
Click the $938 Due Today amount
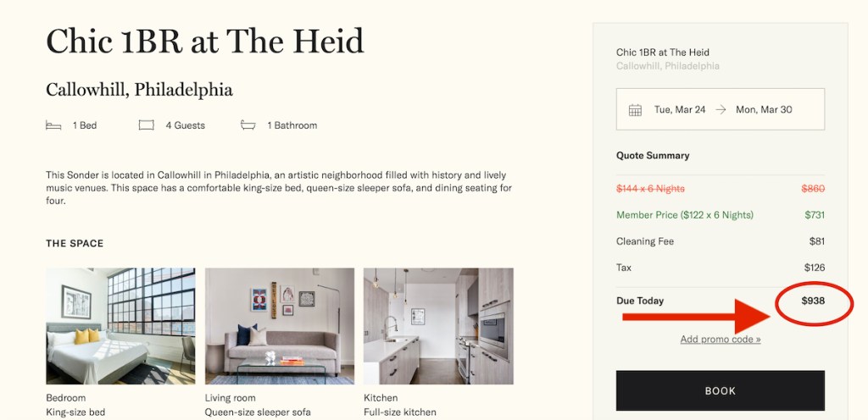pos(813,301)
